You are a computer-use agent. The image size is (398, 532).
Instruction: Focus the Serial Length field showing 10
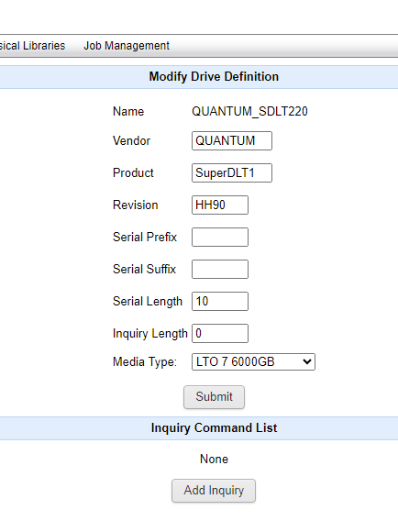click(x=220, y=301)
